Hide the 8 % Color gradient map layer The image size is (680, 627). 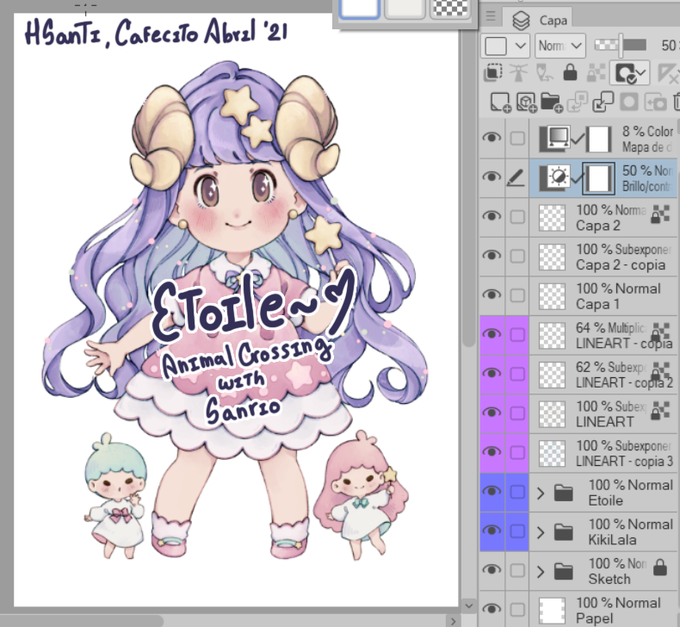(x=491, y=138)
